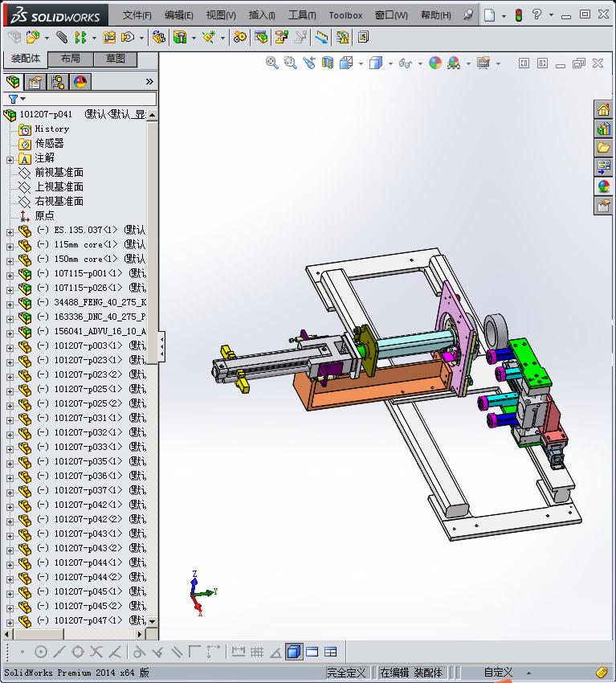Open the display style dropdown arrow
The image size is (616, 683).
(x=390, y=63)
